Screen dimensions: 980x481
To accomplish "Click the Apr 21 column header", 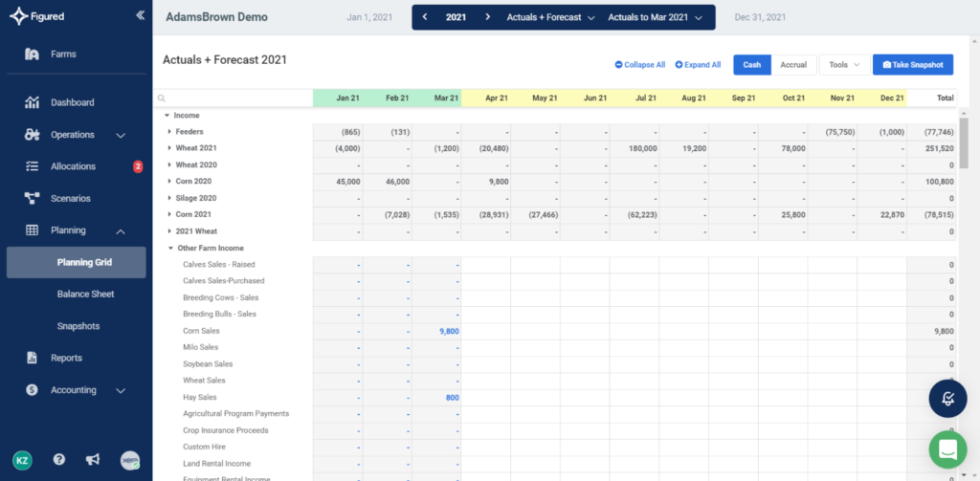I will click(x=485, y=98).
